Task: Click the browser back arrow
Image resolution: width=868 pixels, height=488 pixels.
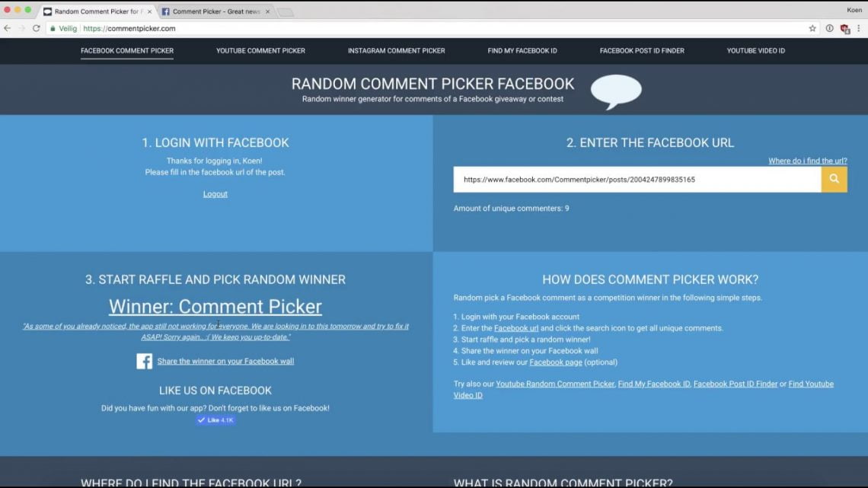Action: (x=8, y=28)
